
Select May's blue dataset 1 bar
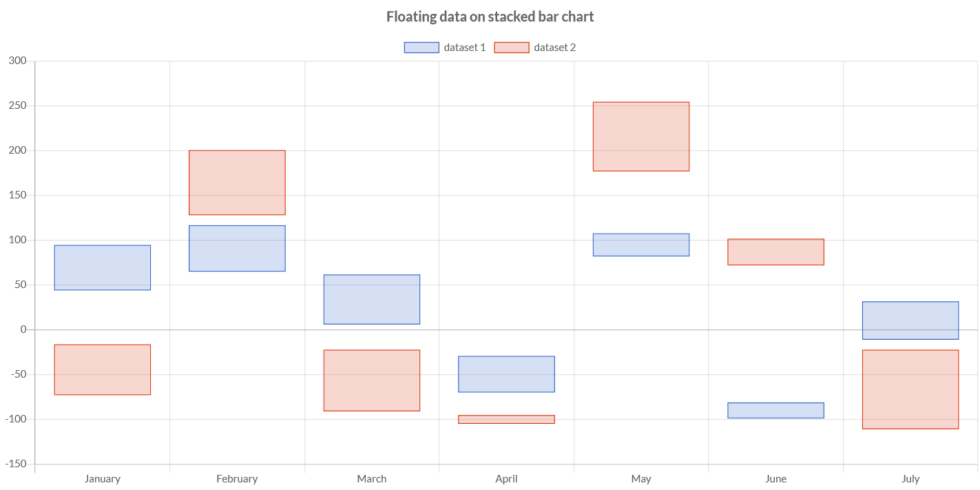click(x=641, y=245)
